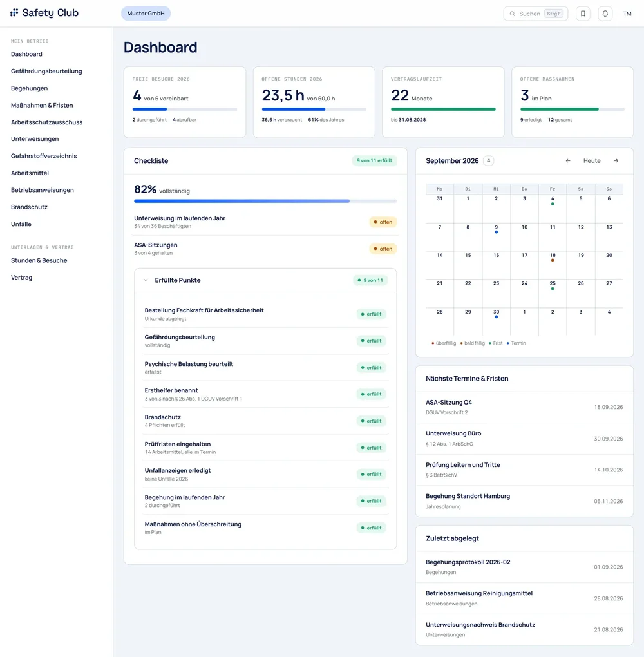Open Unterweisung Büro appointment
The height and width of the screenshot is (657, 644).
click(x=524, y=439)
